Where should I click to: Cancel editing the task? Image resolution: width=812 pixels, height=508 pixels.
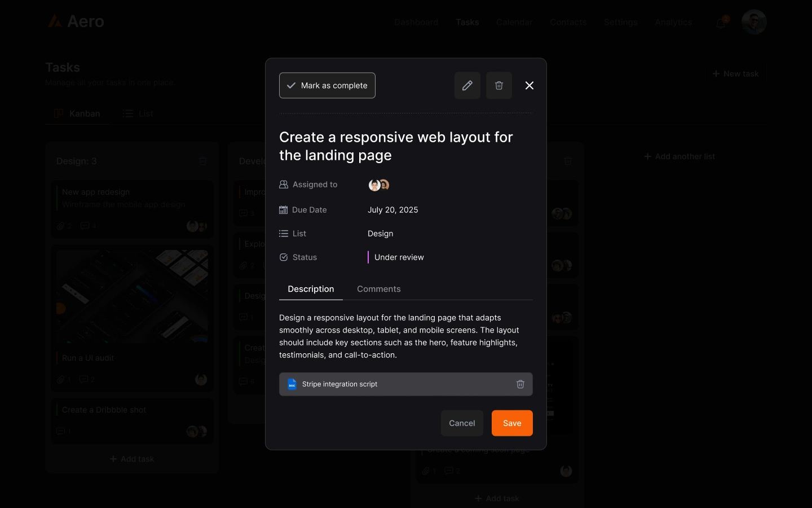tap(462, 423)
